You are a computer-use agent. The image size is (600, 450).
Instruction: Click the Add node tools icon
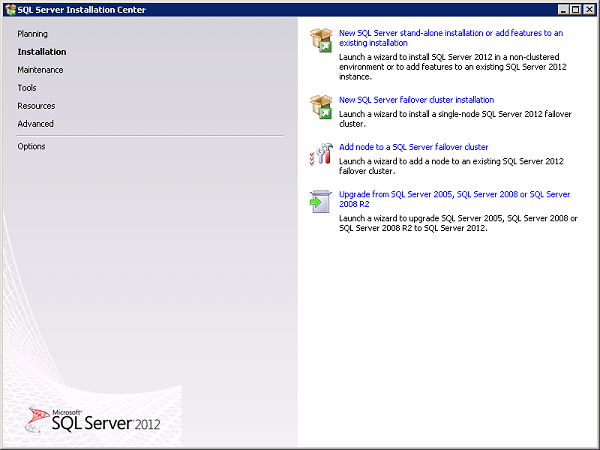pos(321,154)
